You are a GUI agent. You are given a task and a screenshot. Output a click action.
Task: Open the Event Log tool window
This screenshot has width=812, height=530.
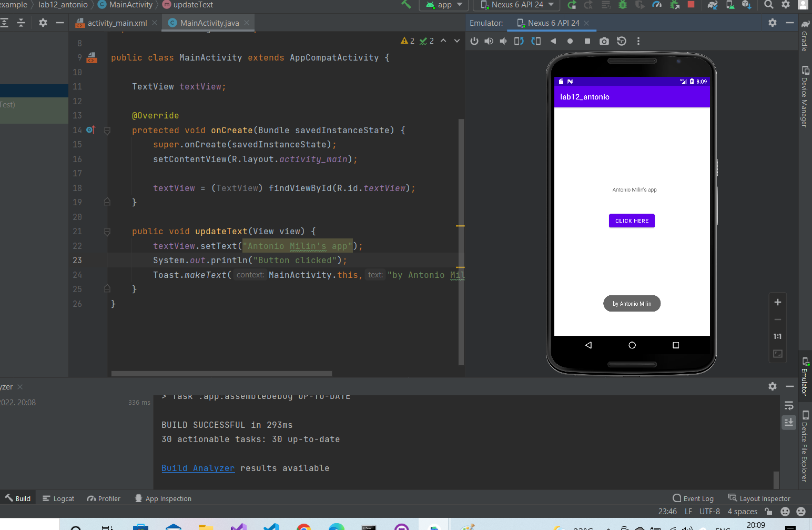click(x=693, y=498)
